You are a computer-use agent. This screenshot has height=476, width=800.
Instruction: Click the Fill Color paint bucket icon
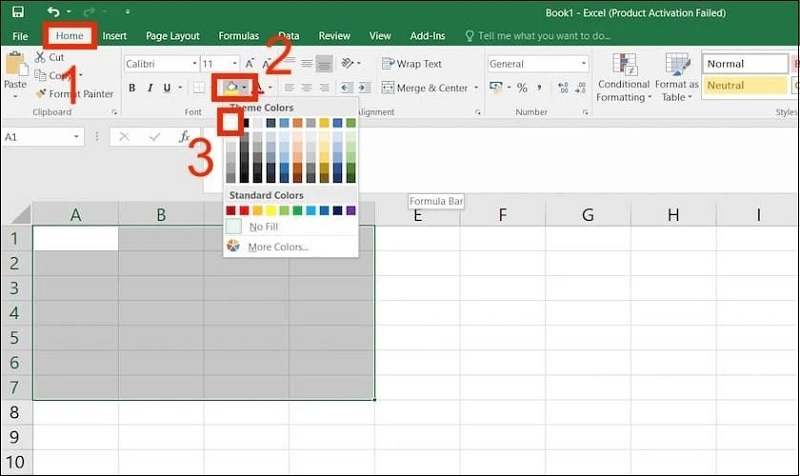(x=231, y=88)
